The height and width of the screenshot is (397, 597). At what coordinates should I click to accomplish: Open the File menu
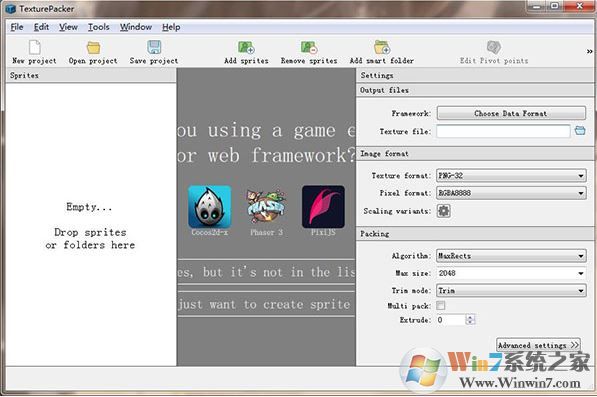click(17, 27)
